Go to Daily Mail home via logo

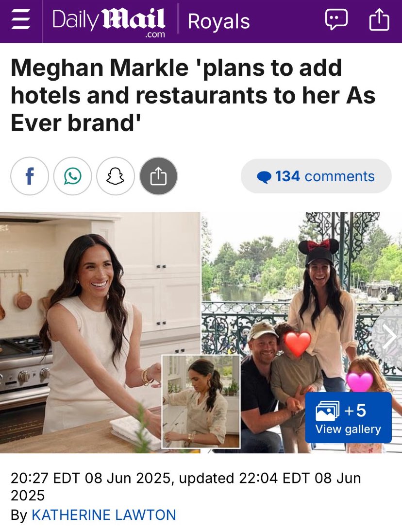109,22
